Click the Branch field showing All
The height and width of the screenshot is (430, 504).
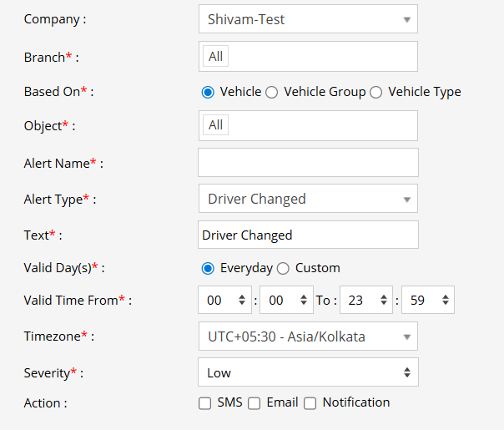(x=307, y=57)
